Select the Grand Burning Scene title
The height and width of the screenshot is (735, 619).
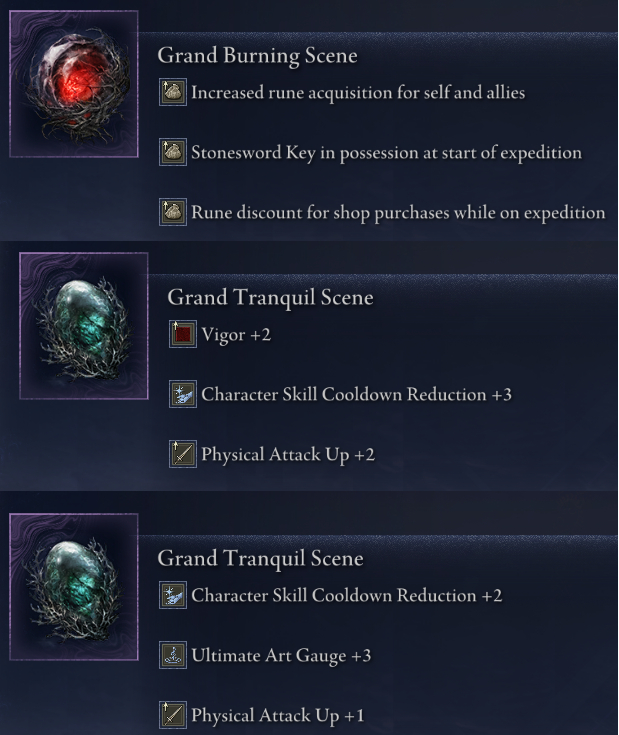[x=257, y=56]
